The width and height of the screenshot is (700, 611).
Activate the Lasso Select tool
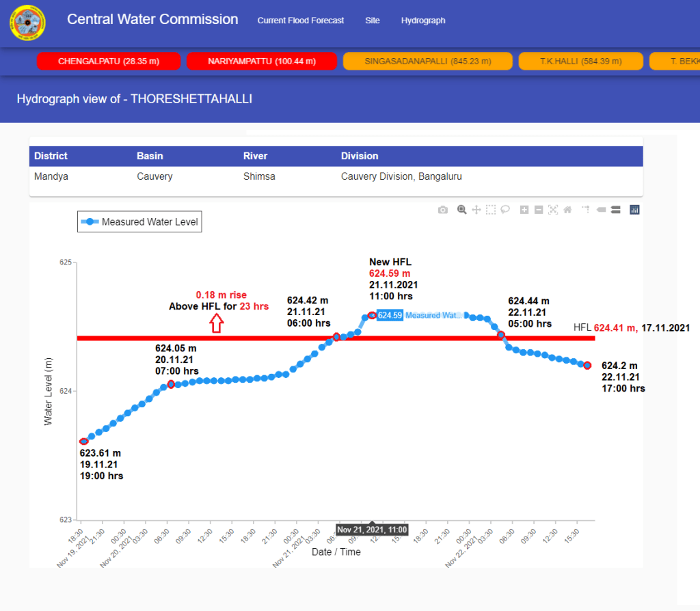pos(505,210)
